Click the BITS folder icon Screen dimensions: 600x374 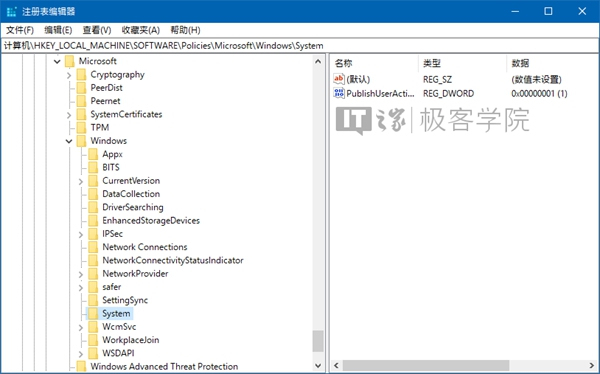[x=93, y=167]
